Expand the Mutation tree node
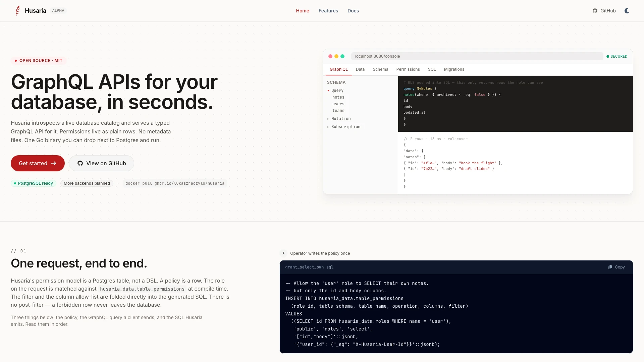This screenshot has width=644, height=362. coord(339,119)
